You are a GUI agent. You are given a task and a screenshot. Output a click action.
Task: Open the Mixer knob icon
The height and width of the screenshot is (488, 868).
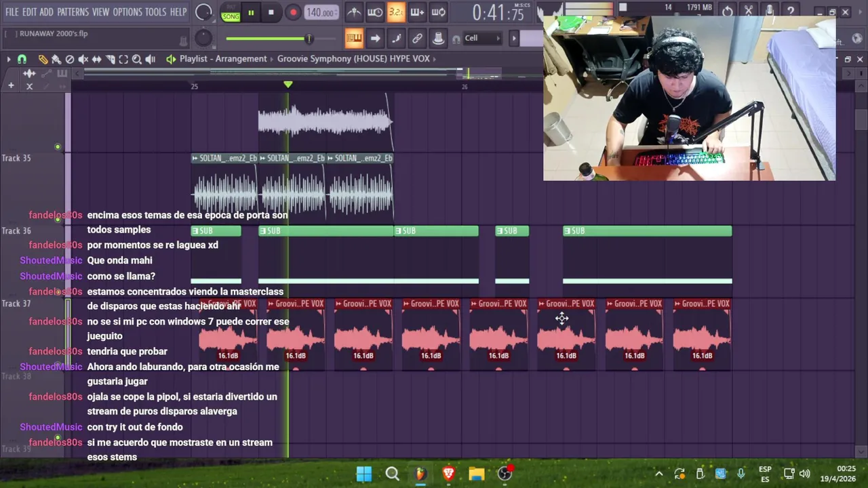coord(438,38)
